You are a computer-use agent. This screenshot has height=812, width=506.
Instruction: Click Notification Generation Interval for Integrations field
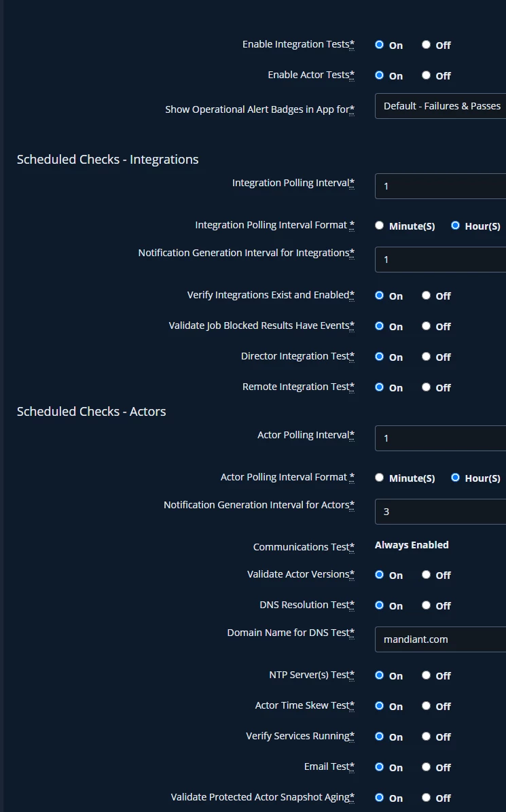440,260
